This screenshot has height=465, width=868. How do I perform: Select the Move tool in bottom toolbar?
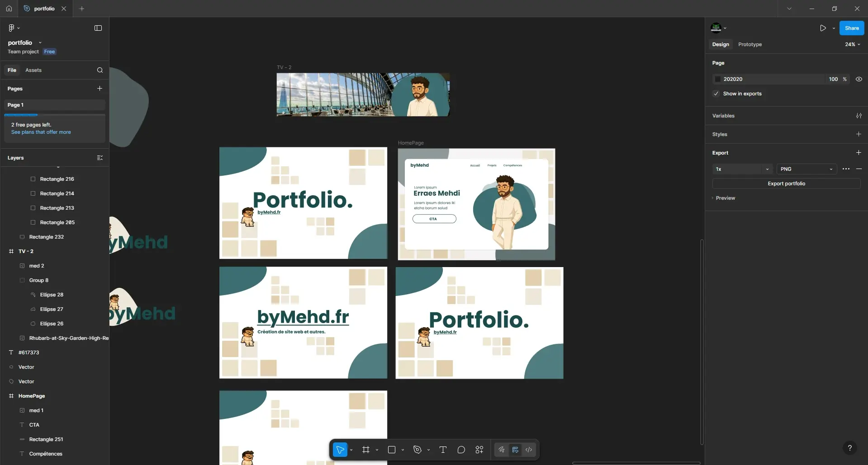pos(340,450)
